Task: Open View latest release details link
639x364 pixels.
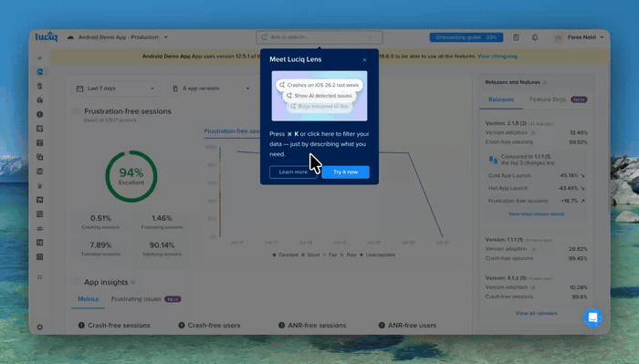Action: point(537,213)
